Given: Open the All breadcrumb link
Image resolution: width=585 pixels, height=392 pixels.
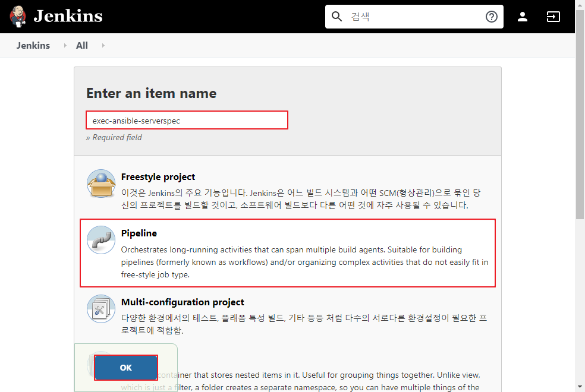Looking at the screenshot, I should (x=81, y=46).
